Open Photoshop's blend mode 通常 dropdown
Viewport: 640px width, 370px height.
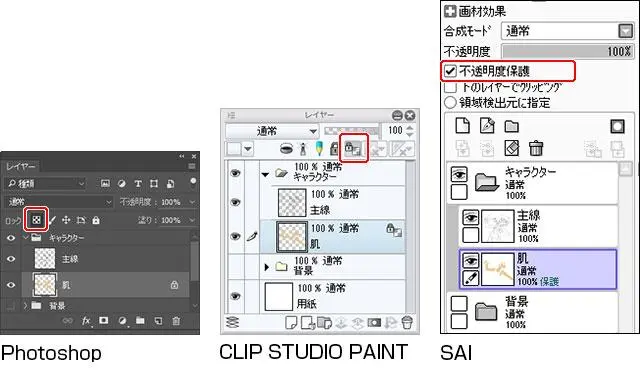pos(58,202)
